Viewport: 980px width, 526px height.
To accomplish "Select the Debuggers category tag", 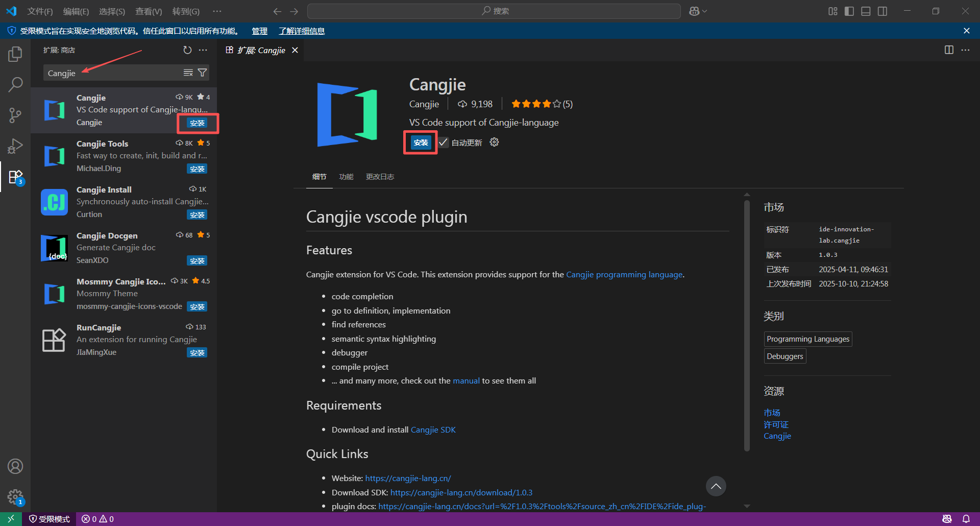I will pos(785,356).
